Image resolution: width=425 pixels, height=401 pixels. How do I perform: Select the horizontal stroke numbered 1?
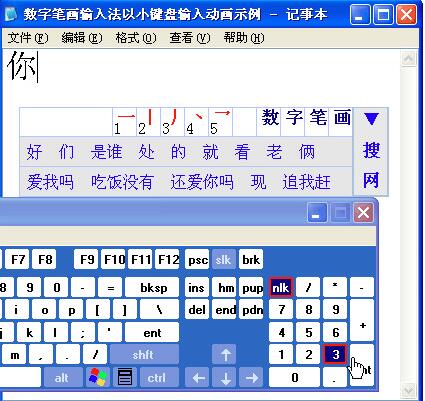click(124, 122)
